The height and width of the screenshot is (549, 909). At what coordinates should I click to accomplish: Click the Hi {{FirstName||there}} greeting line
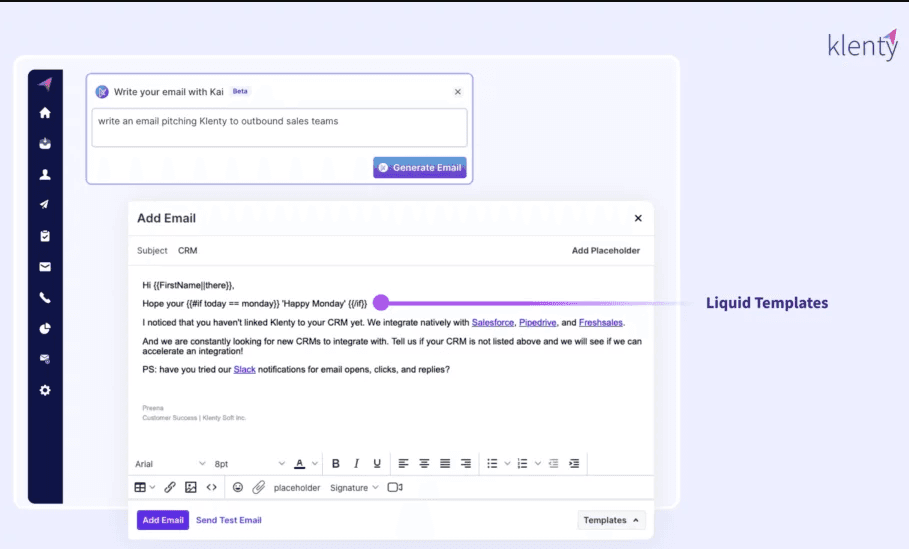(x=188, y=285)
